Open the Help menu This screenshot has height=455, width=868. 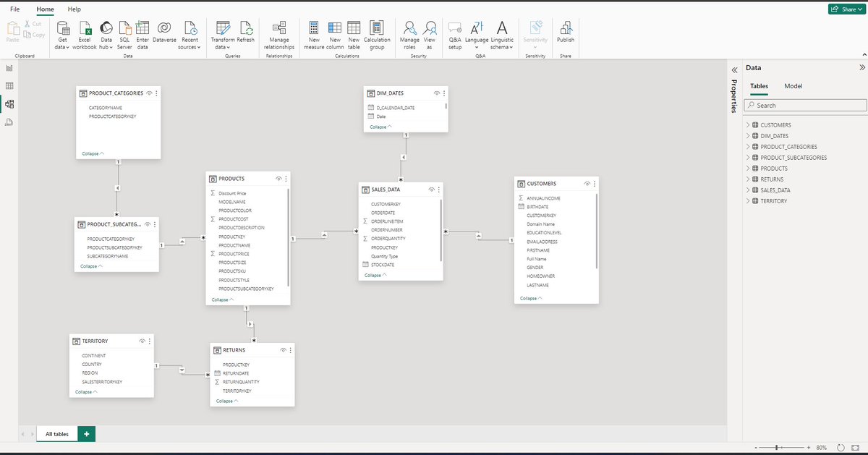[74, 9]
